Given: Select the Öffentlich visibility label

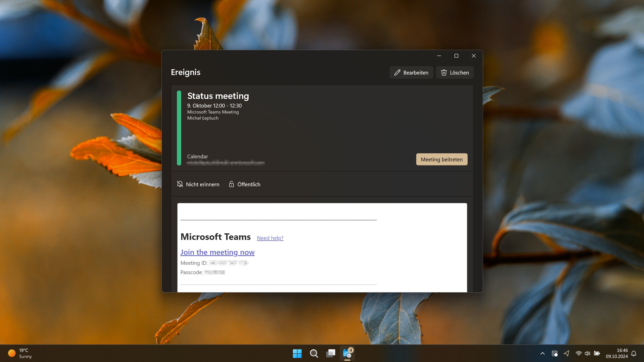Looking at the screenshot, I should point(249,184).
